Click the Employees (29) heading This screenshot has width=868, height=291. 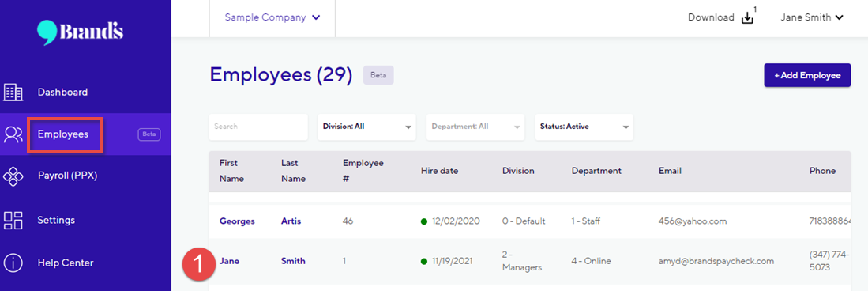pos(281,75)
